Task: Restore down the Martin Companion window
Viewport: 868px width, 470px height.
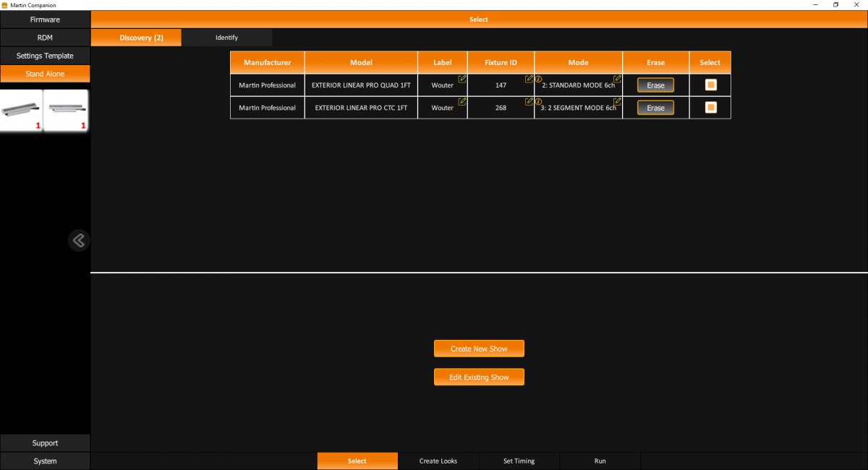Action: click(x=835, y=4)
